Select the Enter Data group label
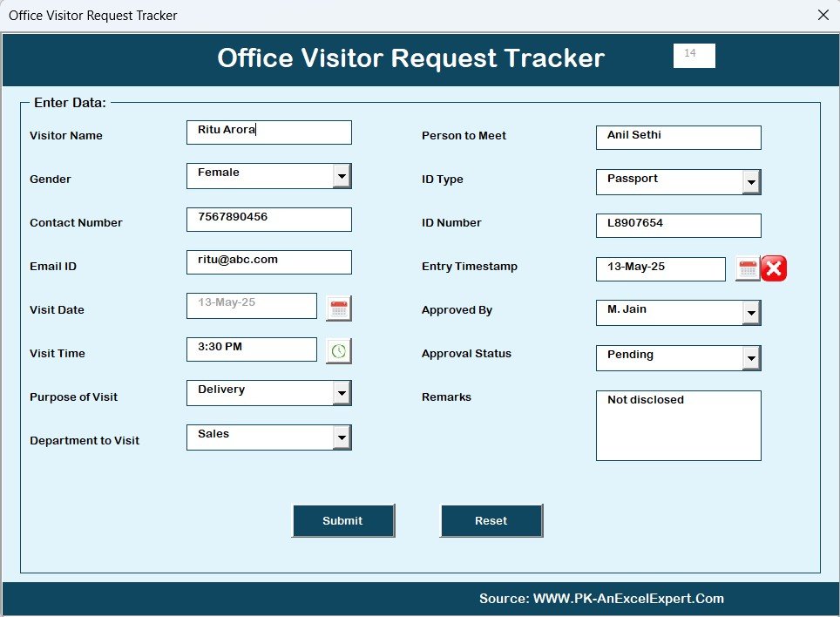The height and width of the screenshot is (617, 840). point(71,103)
